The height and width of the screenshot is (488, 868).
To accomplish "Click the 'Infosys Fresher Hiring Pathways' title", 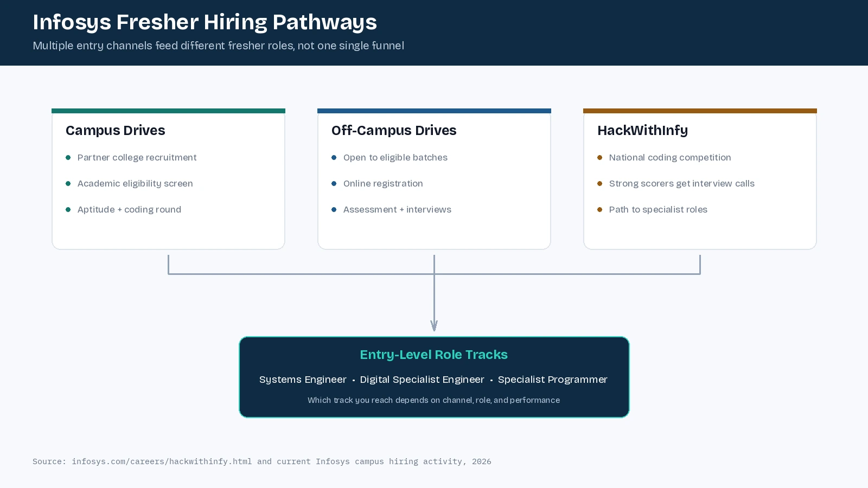I will tap(205, 23).
